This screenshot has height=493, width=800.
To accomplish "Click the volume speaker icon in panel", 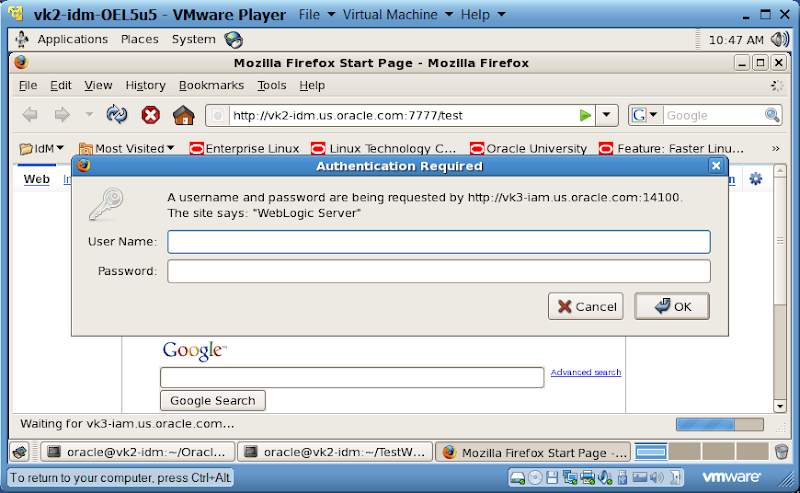I will [780, 39].
